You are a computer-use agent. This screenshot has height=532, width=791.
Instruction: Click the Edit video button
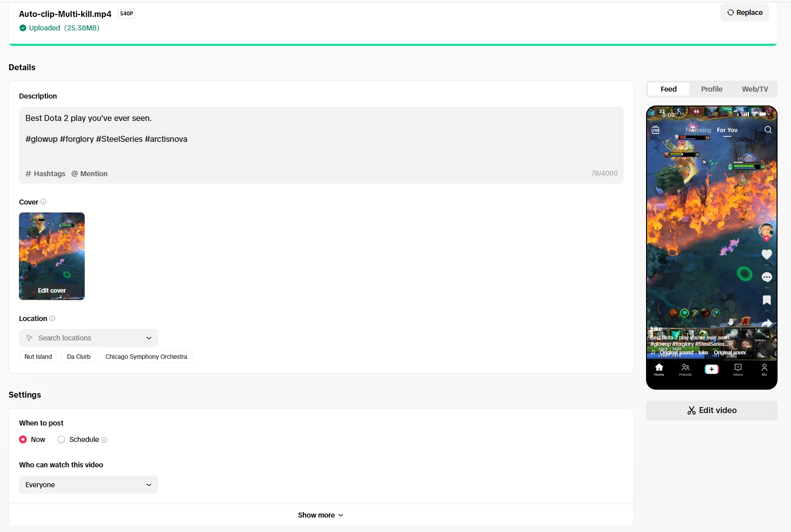pos(711,411)
